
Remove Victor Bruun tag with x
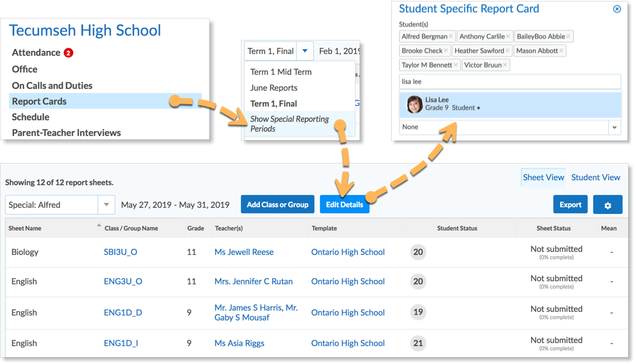(x=504, y=65)
